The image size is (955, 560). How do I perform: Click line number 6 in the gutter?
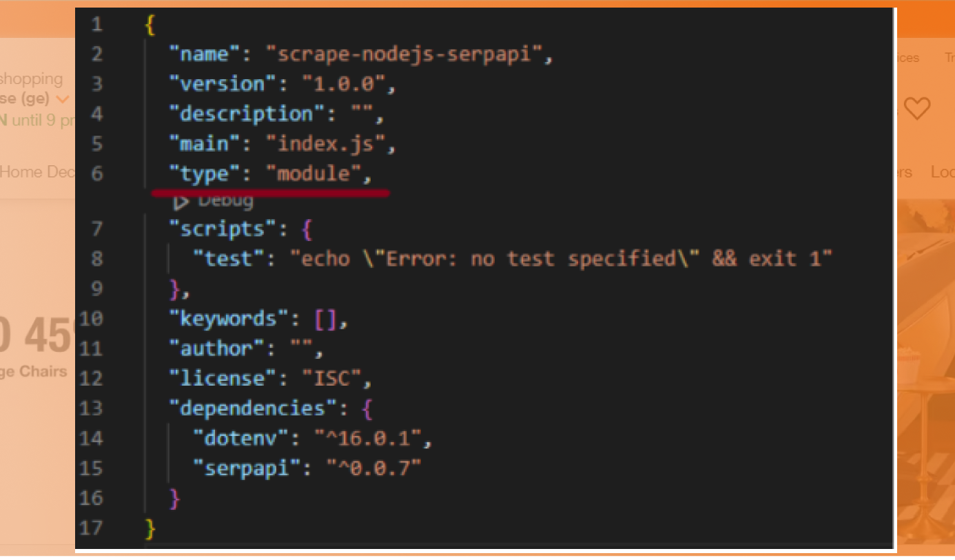[x=96, y=174]
